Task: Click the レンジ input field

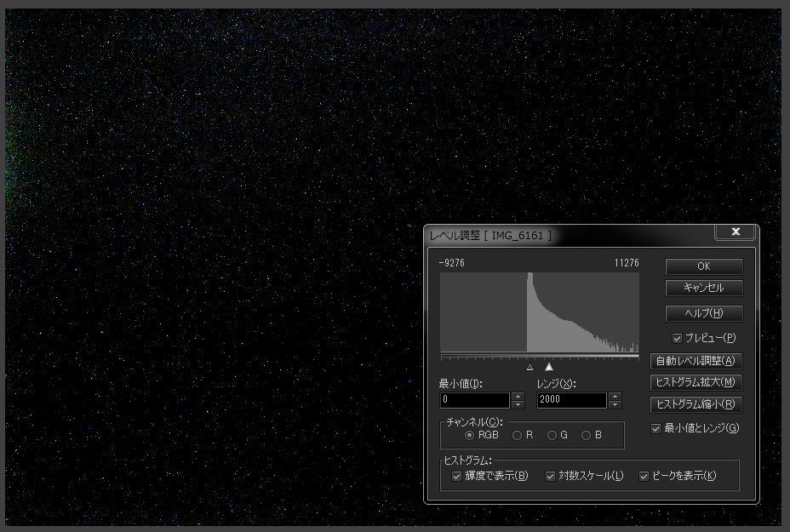Action: [571, 400]
